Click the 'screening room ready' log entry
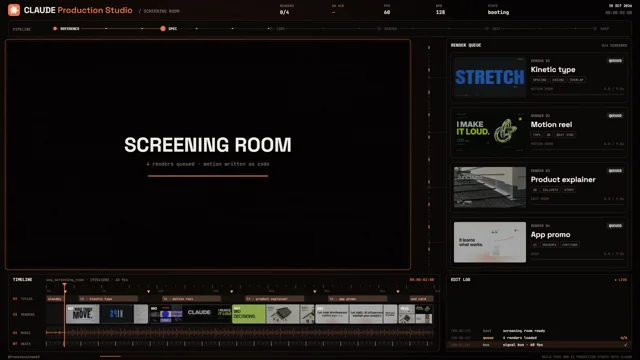640x360 pixels. [x=524, y=331]
